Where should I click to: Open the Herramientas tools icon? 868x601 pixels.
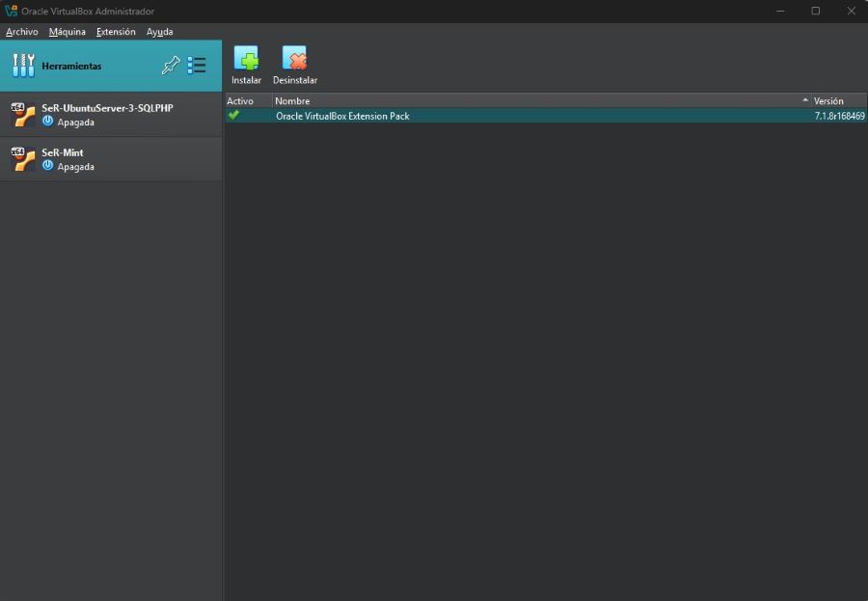[x=23, y=66]
